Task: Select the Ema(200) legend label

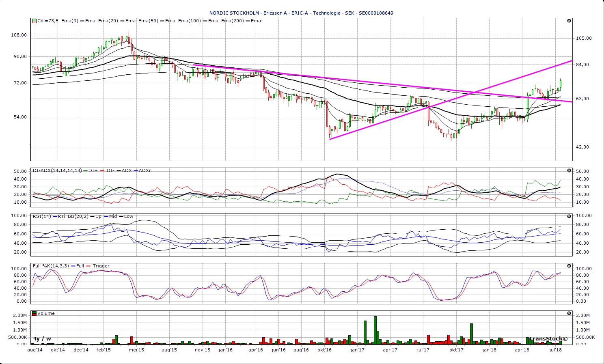Action: point(233,21)
